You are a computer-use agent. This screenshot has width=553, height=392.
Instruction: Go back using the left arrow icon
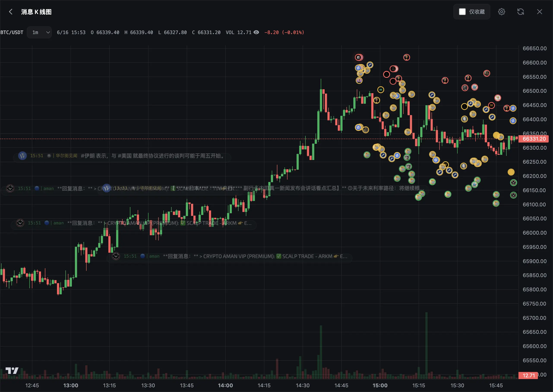pyautogui.click(x=11, y=12)
